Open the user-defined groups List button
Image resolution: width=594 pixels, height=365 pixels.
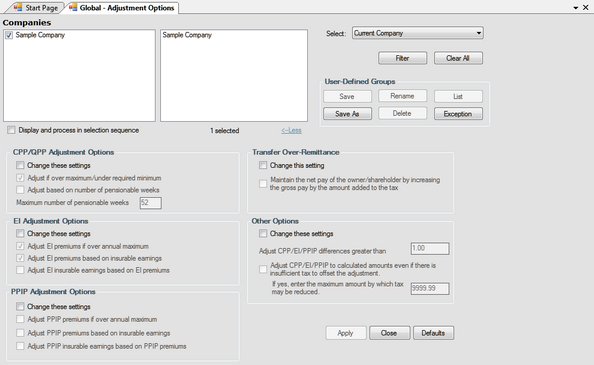point(458,97)
